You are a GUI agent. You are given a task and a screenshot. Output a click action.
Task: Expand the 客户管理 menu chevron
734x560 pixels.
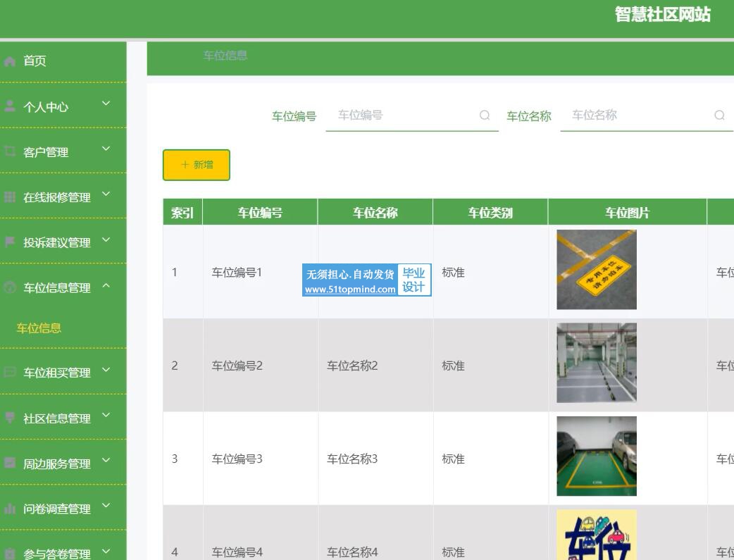pos(106,149)
